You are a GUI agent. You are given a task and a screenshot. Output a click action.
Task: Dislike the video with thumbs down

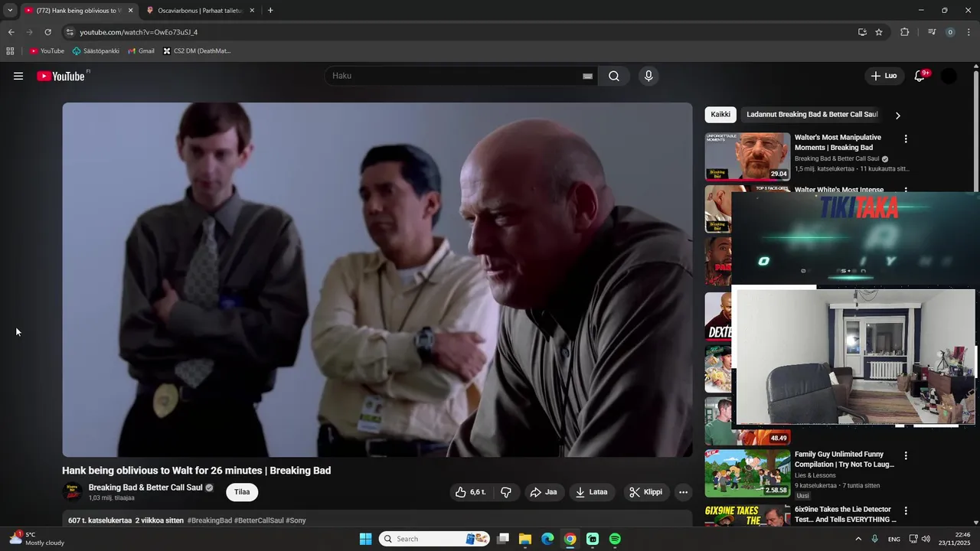pyautogui.click(x=506, y=492)
